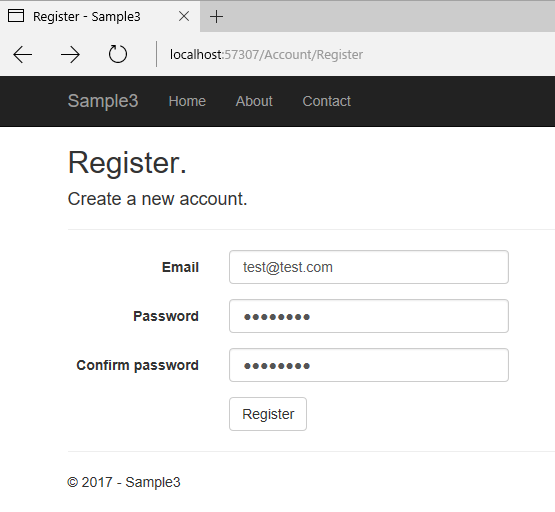The height and width of the screenshot is (512, 555).
Task: Open the Sample3 brand link in navbar
Action: 103,101
